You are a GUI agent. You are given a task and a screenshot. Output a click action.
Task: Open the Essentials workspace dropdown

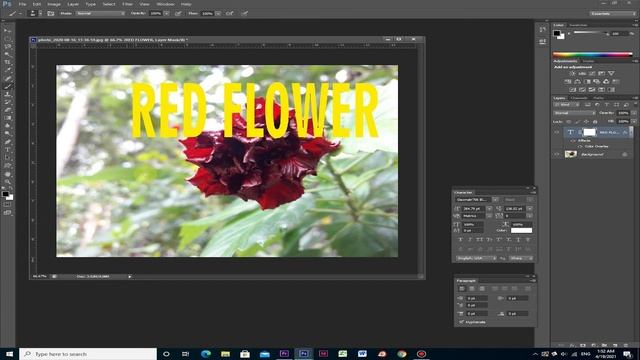click(613, 13)
